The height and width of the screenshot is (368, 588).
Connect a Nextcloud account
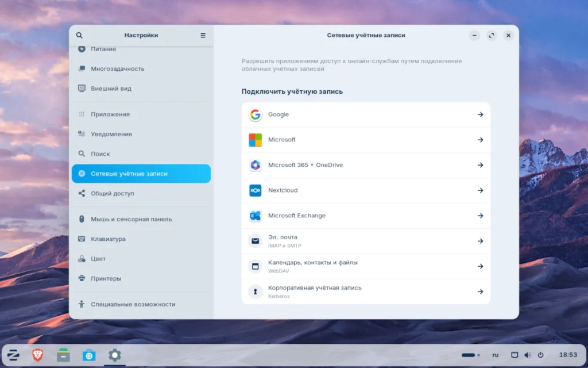coord(366,190)
